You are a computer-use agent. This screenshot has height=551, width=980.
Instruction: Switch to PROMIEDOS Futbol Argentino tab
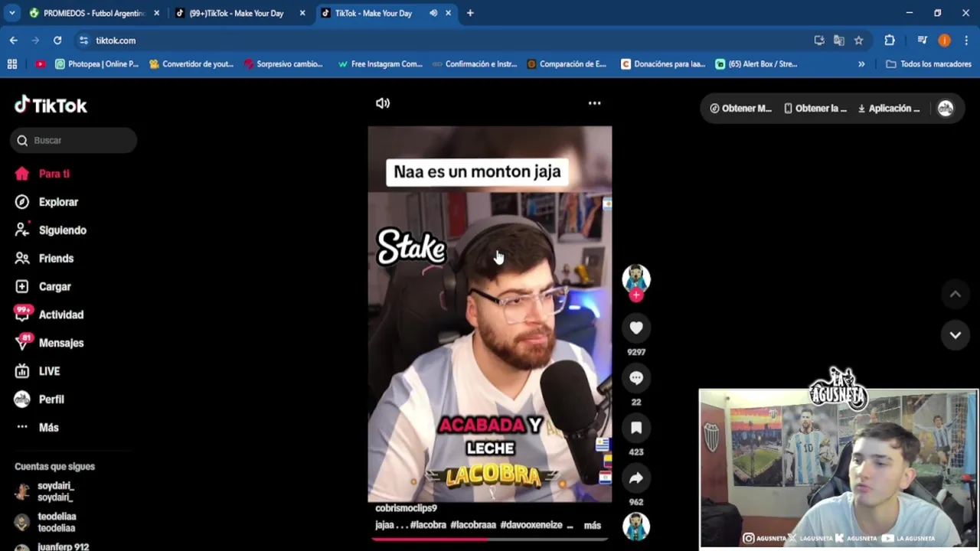(94, 13)
